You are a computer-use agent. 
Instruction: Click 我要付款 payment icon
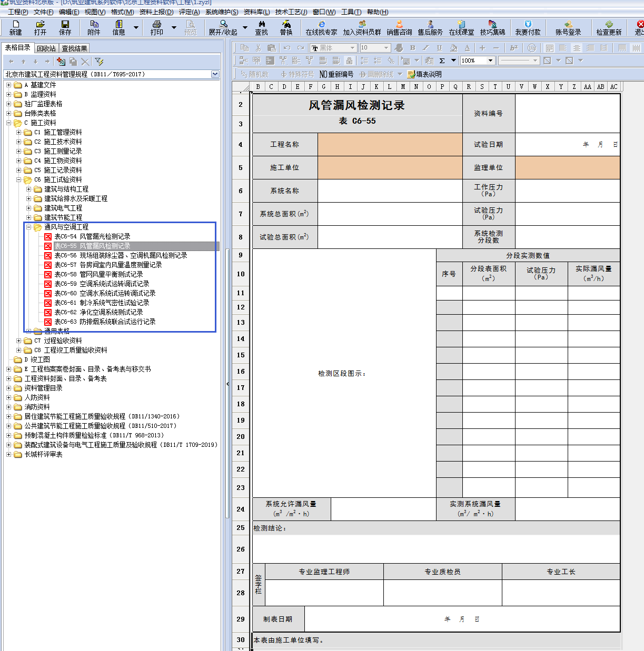click(x=528, y=27)
